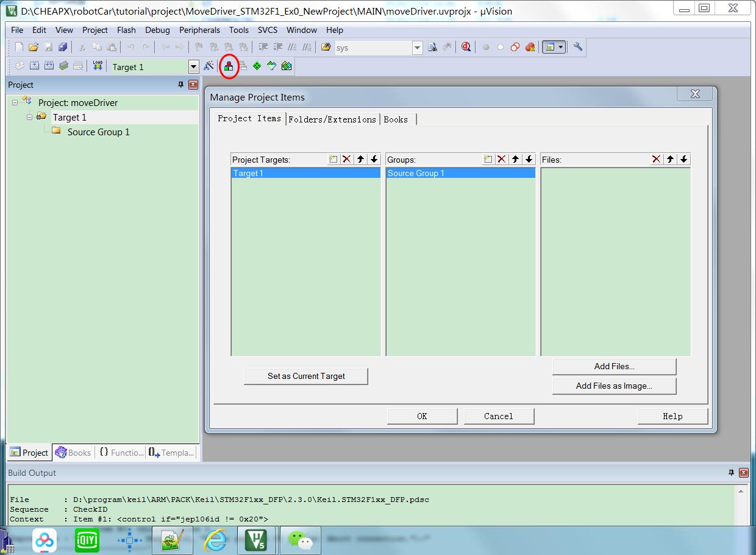This screenshot has height=555, width=756.
Task: Click the Cancel button
Action: (499, 416)
